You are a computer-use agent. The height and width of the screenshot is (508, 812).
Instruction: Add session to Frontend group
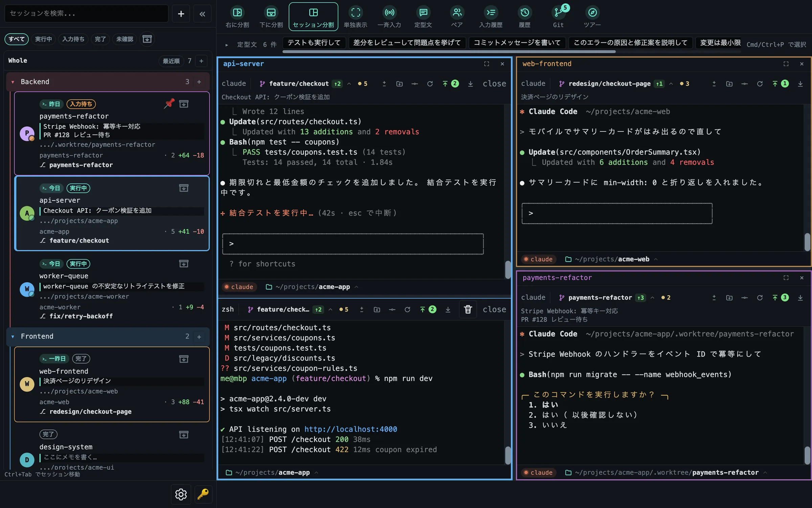pos(199,337)
